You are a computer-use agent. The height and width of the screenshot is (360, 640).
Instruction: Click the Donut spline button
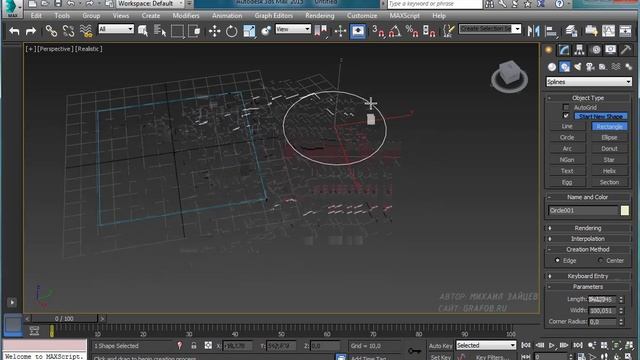609,149
